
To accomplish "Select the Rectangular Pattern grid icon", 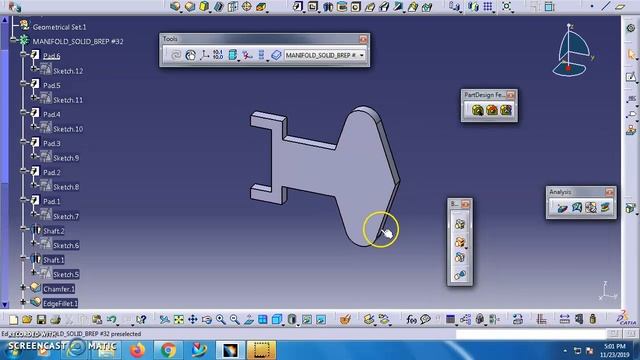I will (x=488, y=6).
